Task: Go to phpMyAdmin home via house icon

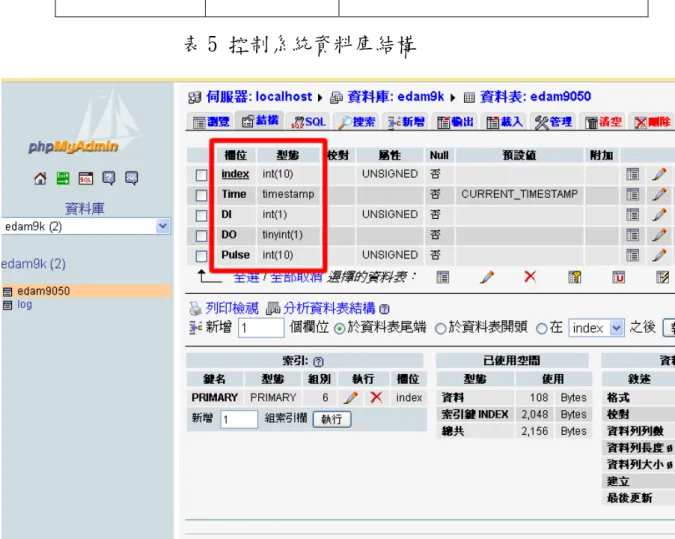Action: tap(40, 178)
